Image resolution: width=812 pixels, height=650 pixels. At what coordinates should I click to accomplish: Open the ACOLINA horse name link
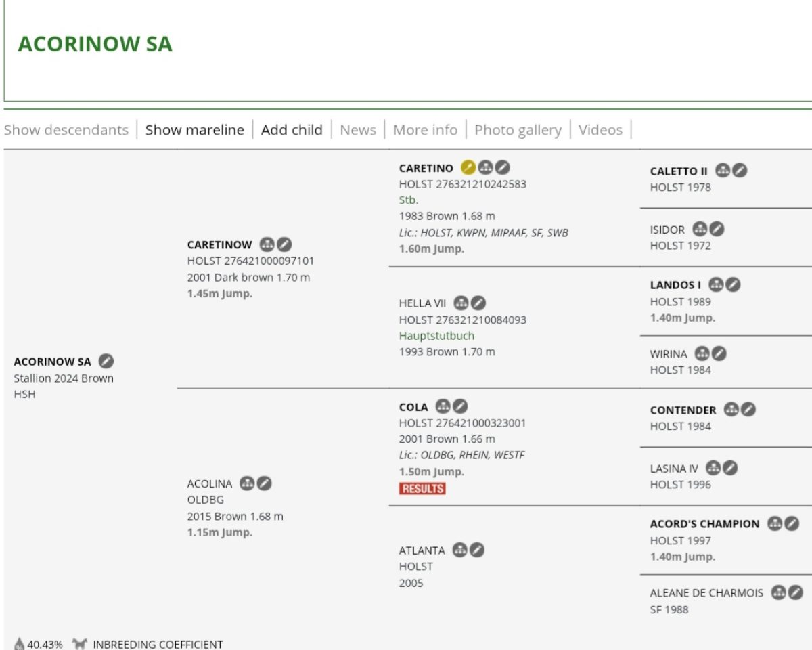(x=209, y=483)
